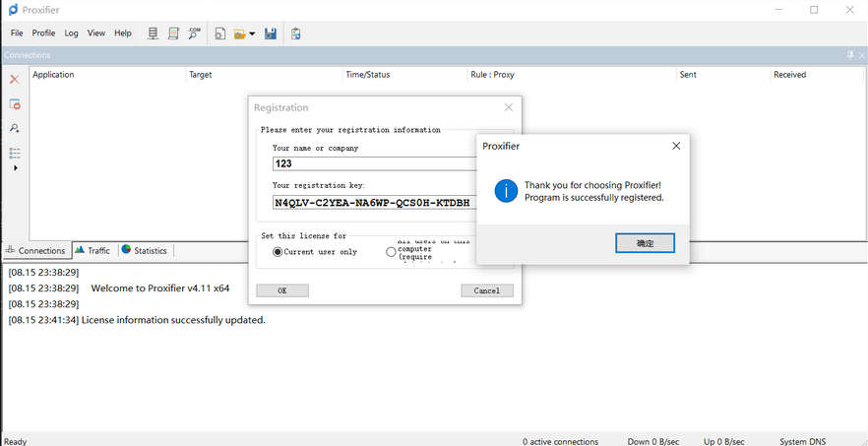This screenshot has width=868, height=446.
Task: Expand the small arrow below sidebar icons
Action: coord(16,168)
